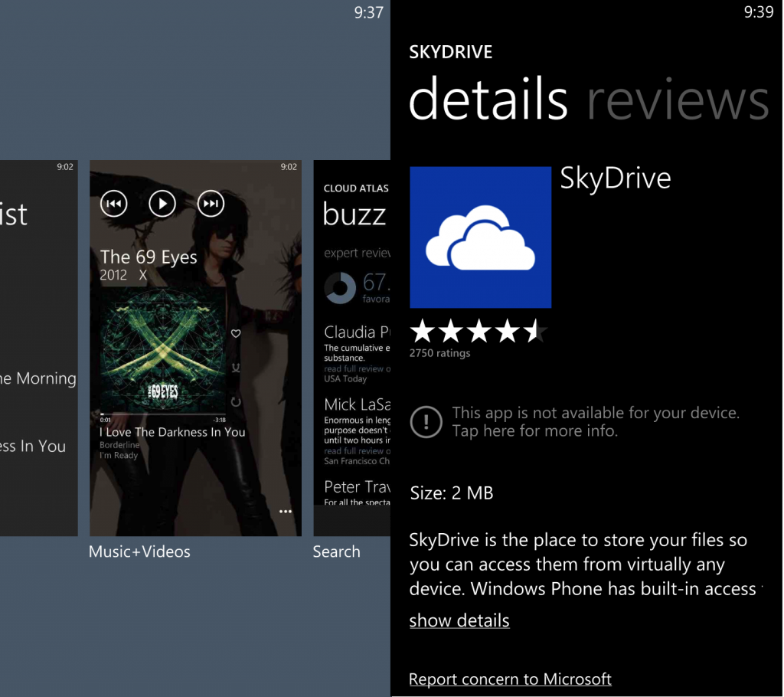Select the upcoming track I'm Ready
Viewport: 784px width, 697px height.
pos(119,455)
